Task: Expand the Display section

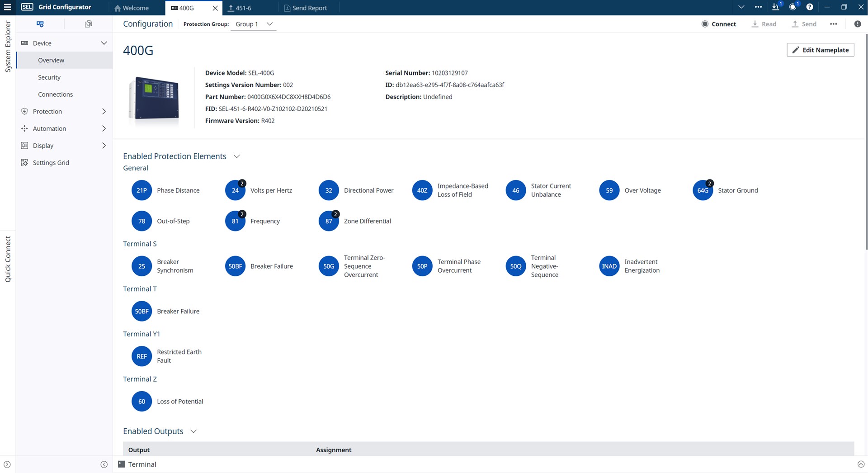Action: pyautogui.click(x=104, y=146)
